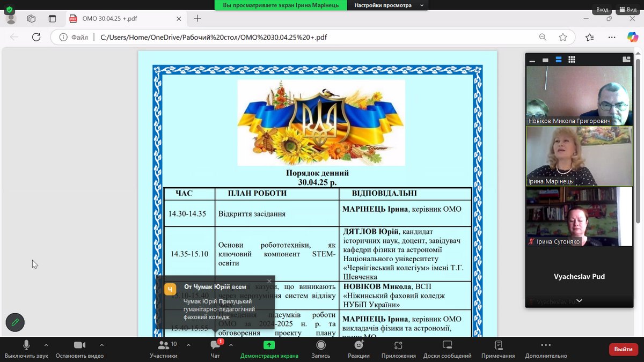Image resolution: width=644 pixels, height=362 pixels.
Task: Select the Vyacheslav Pud participant tile
Action: pos(579,277)
